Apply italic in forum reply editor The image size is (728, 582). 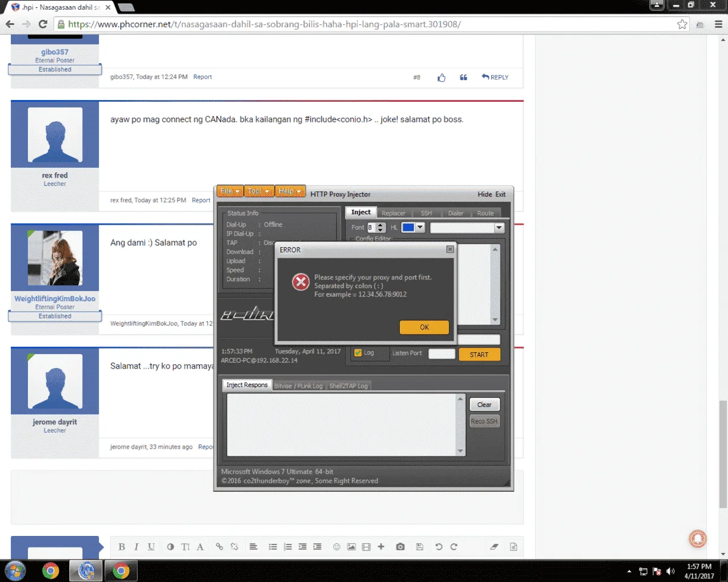tap(136, 547)
